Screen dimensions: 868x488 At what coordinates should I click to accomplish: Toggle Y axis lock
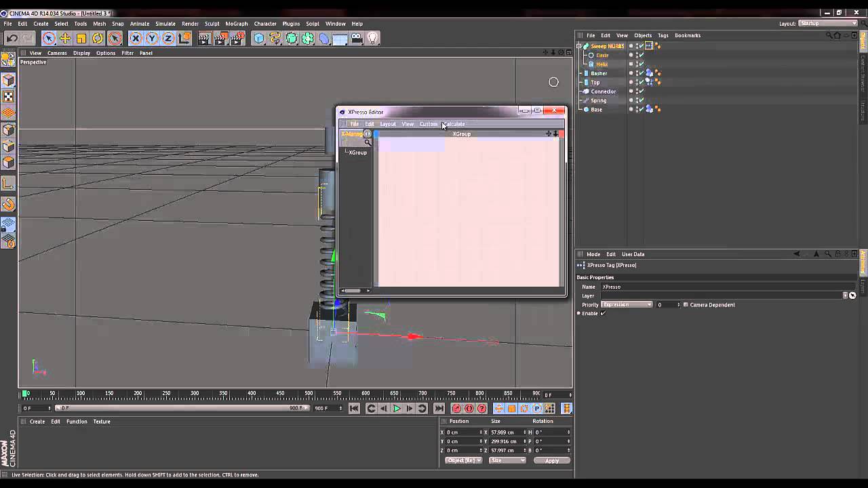click(152, 39)
